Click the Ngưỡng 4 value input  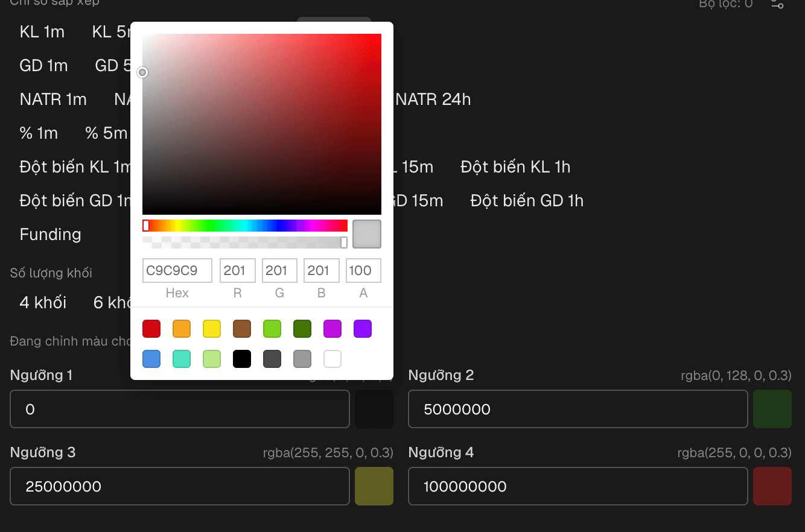pos(578,486)
